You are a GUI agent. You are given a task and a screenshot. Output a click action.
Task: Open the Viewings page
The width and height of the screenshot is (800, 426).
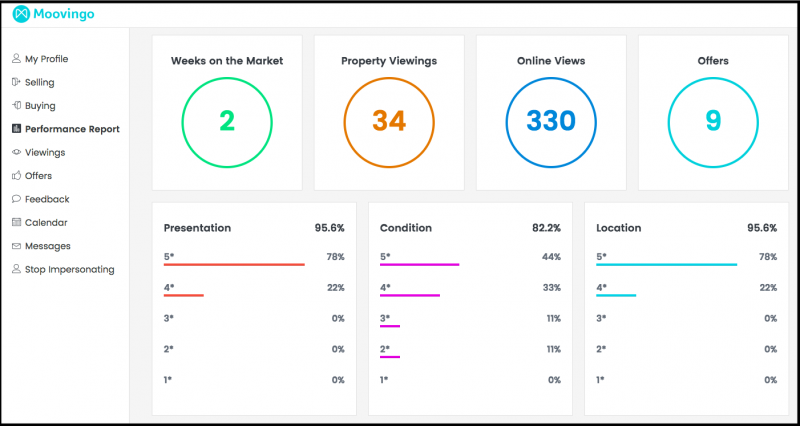pyautogui.click(x=45, y=153)
